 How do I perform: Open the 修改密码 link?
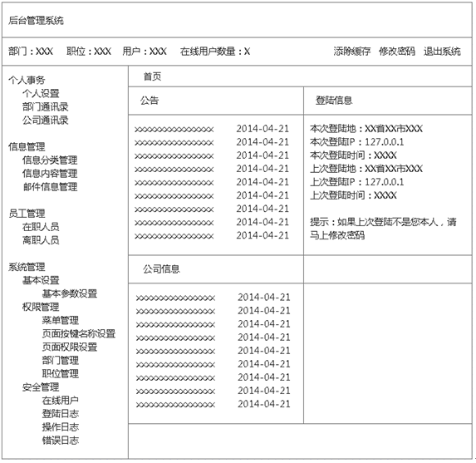pos(397,51)
